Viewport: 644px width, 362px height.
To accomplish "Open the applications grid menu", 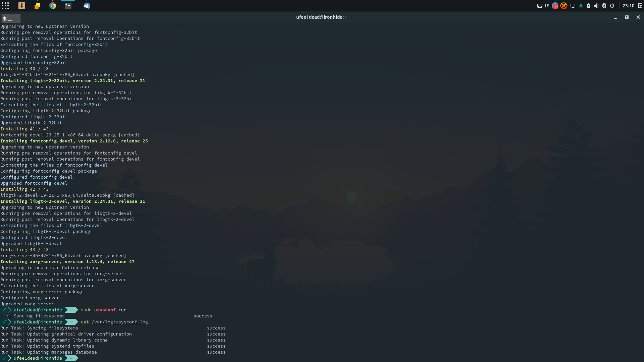I will click(5, 6).
